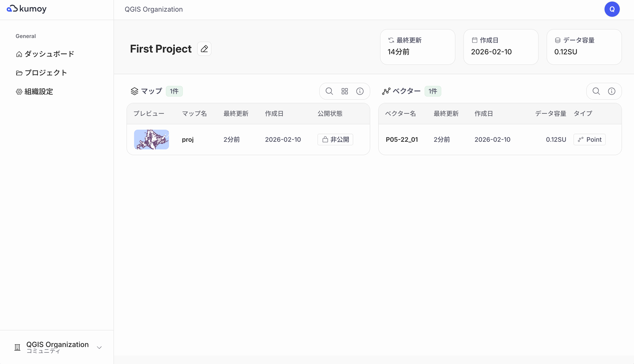
Task: Click the Point geometry icon on the vector row
Action: point(581,139)
